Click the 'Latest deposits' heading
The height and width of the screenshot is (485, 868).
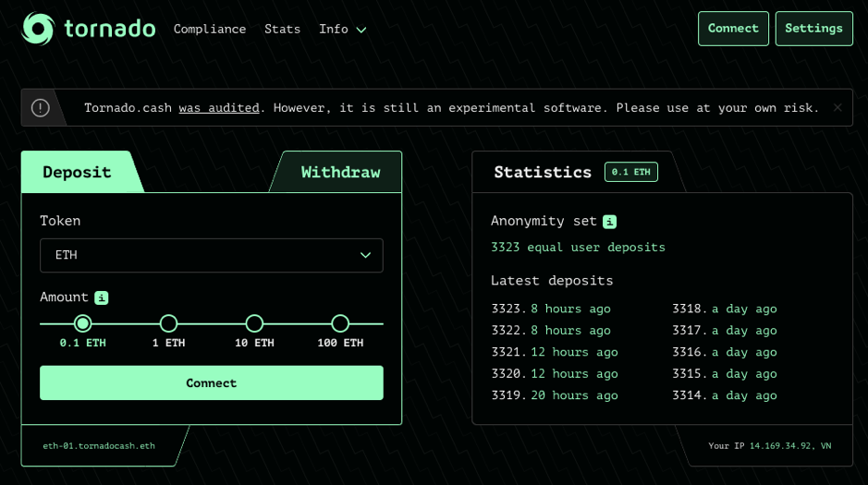552,281
